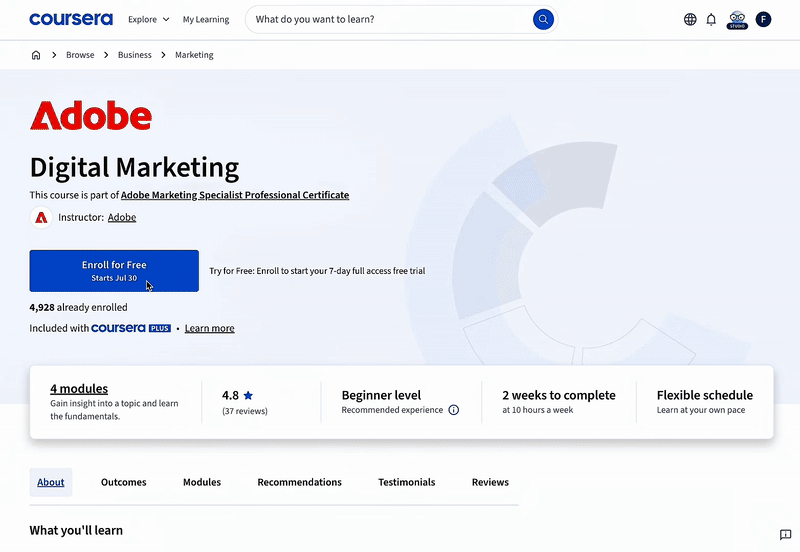Open the Browse breadcrumb

[80, 55]
